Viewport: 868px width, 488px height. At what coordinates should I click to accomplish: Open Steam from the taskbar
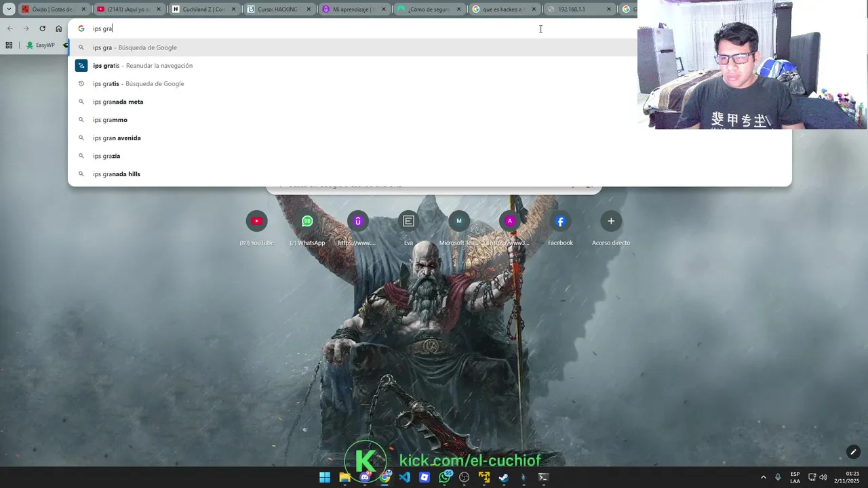pyautogui.click(x=504, y=477)
